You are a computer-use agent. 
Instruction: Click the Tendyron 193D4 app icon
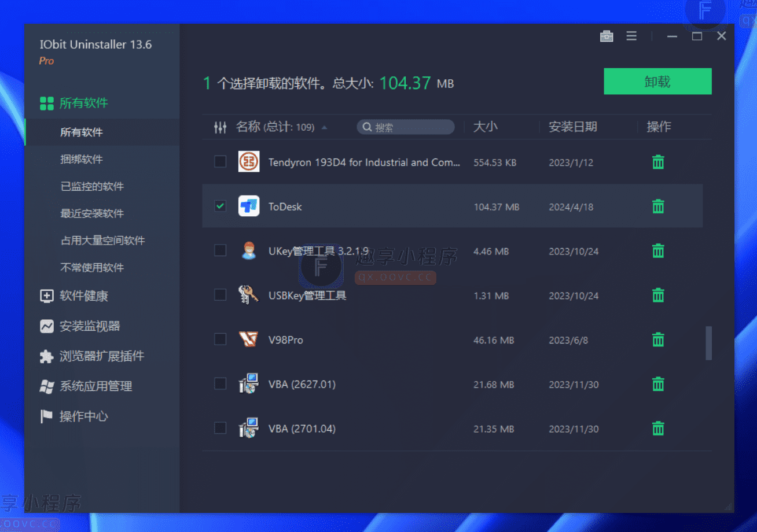pyautogui.click(x=249, y=161)
